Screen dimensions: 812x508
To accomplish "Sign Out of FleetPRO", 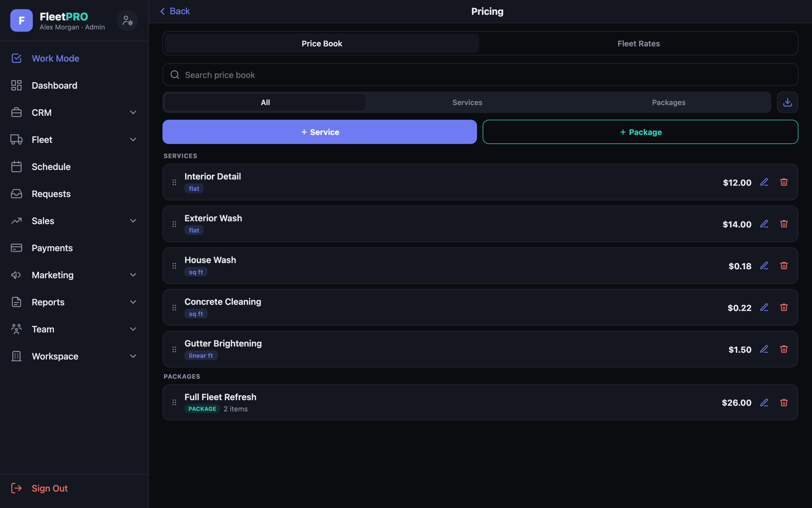I will tap(40, 488).
